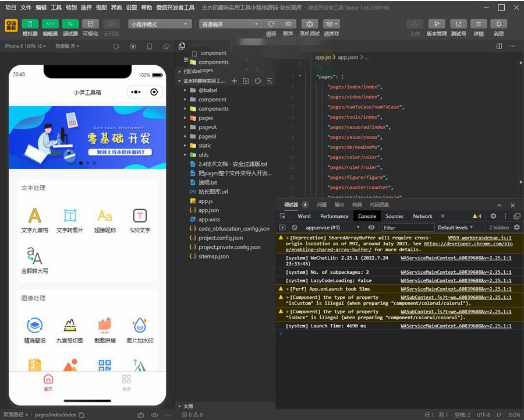Click the console Filter input field
Viewport: 524px width, 420px height.
[x=408, y=228]
